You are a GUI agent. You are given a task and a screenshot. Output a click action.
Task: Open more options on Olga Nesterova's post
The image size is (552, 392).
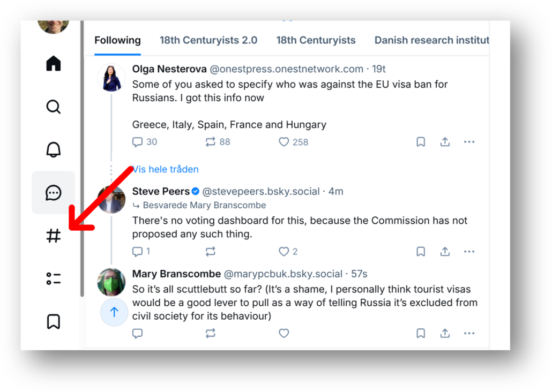click(x=469, y=142)
